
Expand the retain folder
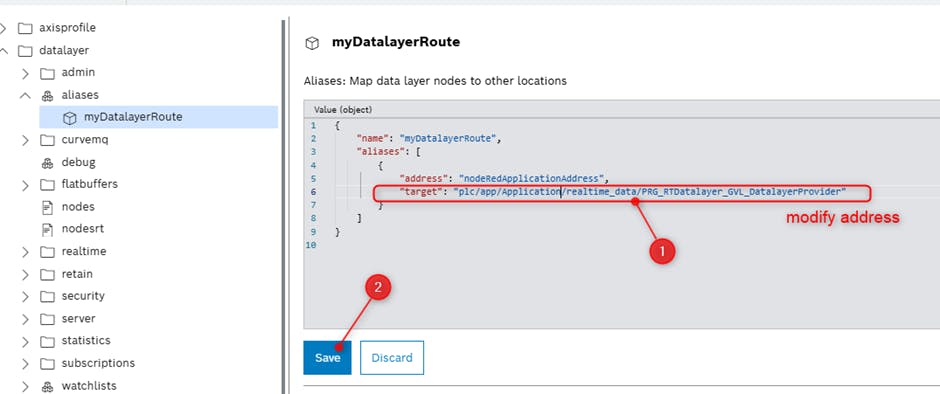(25, 275)
